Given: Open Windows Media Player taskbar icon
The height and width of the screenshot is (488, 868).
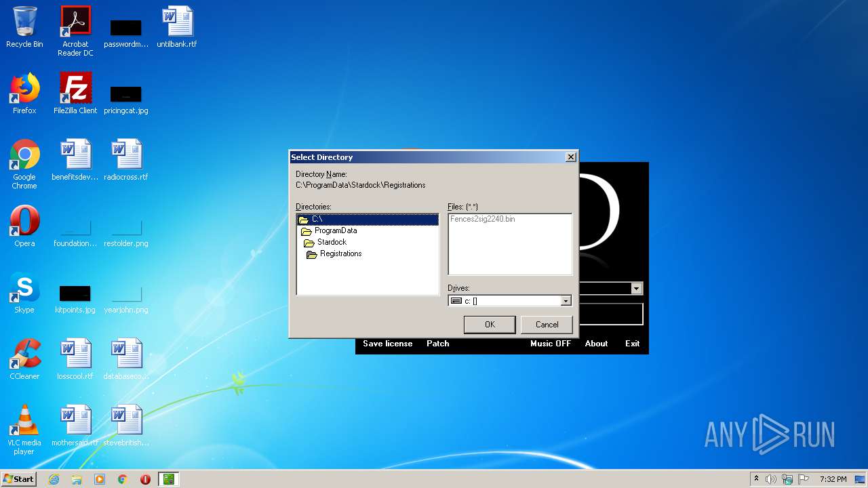Looking at the screenshot, I should 100,479.
